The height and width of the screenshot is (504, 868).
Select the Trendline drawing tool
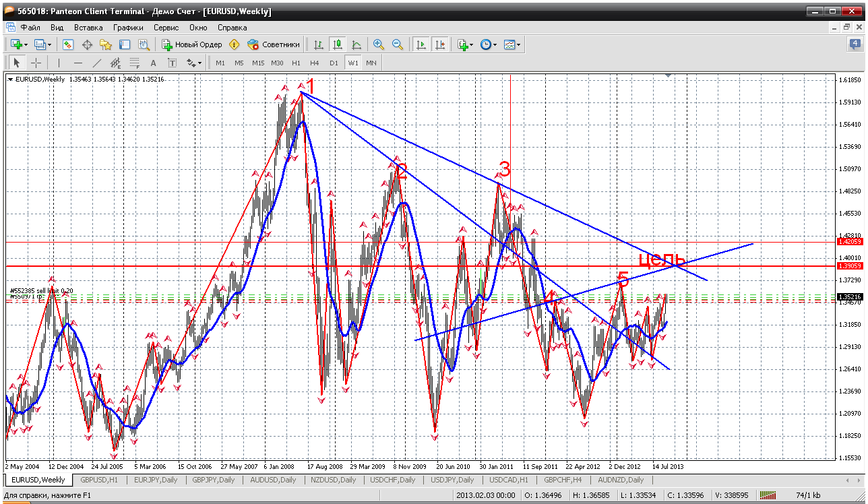pos(96,63)
